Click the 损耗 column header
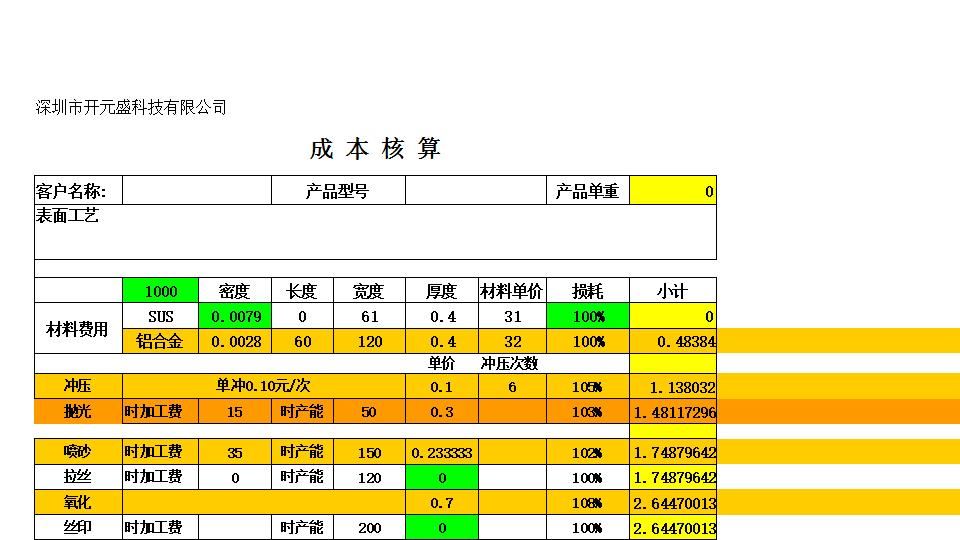 point(588,291)
